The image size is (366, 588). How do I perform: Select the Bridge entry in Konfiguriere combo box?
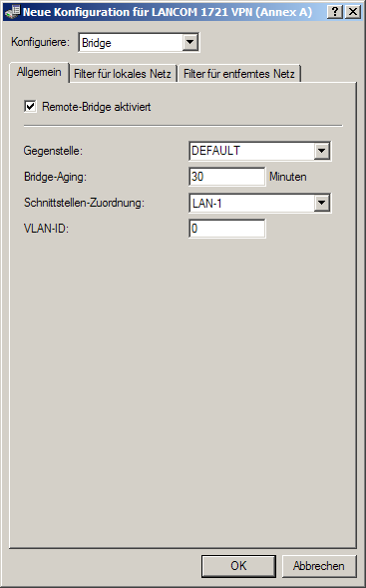click(131, 42)
